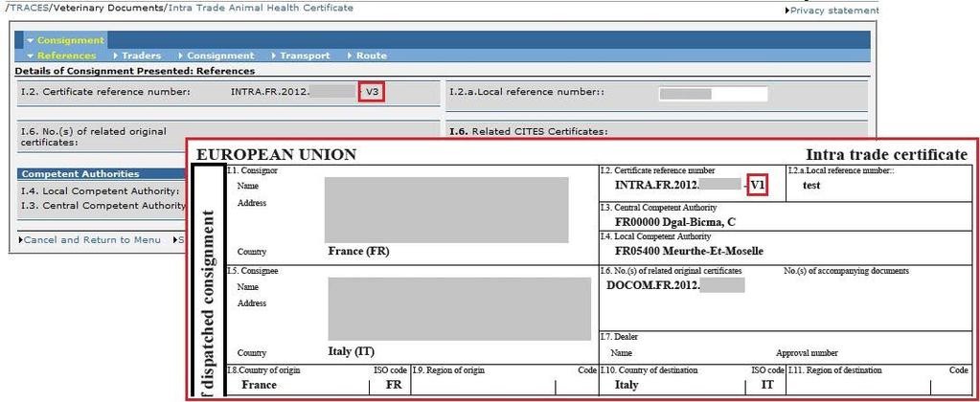The height and width of the screenshot is (402, 980).
Task: Click the 'Intra trade certificate' title
Action: pyautogui.click(x=886, y=154)
